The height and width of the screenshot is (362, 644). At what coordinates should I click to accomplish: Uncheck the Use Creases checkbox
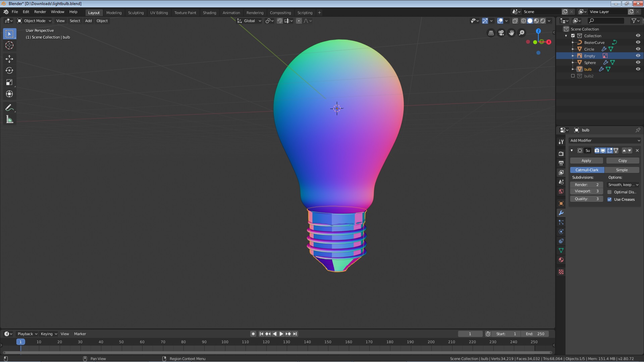point(609,199)
